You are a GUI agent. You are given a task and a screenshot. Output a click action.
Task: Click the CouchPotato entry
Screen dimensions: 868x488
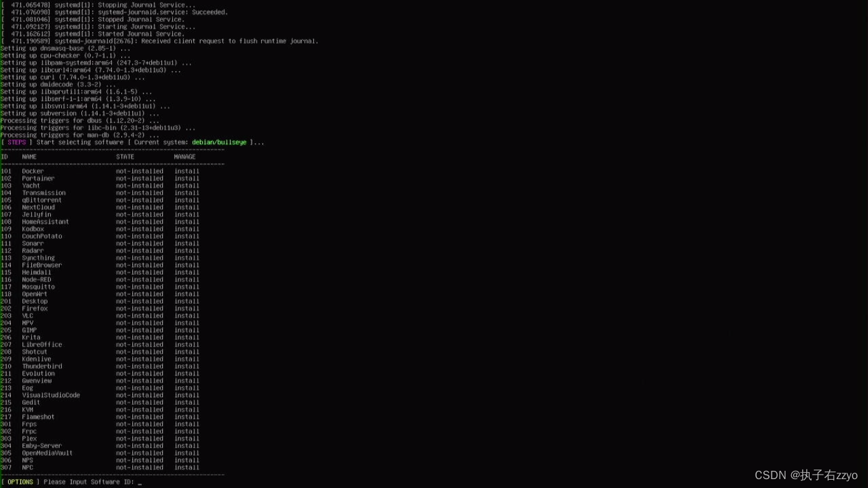42,236
